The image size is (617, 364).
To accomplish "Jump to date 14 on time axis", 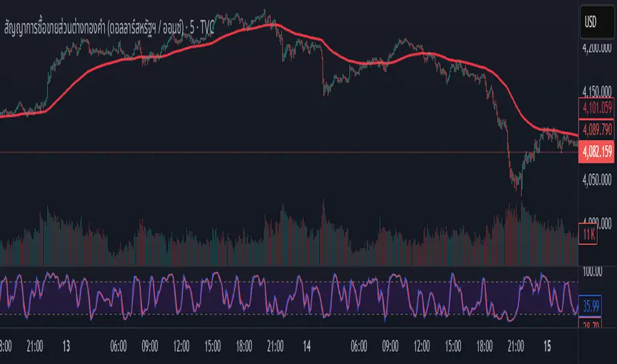I will pos(307,344).
